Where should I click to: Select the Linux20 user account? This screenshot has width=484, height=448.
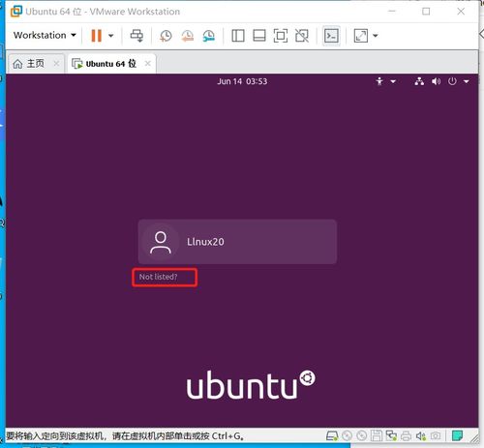tap(237, 242)
